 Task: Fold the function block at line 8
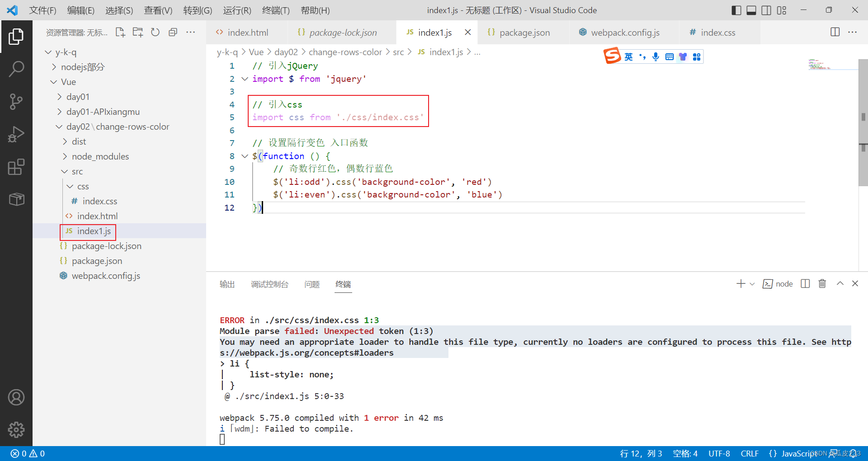[245, 156]
